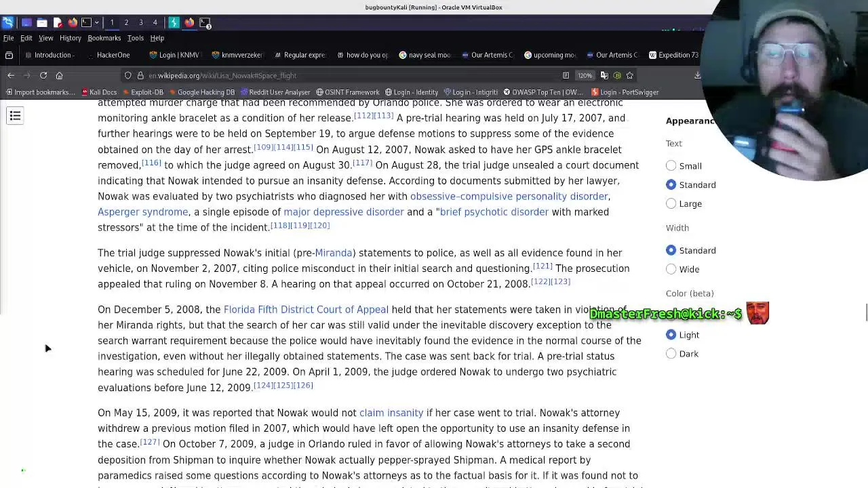Screen dimensions: 868x488
Task: Switch to the 'how do you op' tab
Action: [x=362, y=55]
